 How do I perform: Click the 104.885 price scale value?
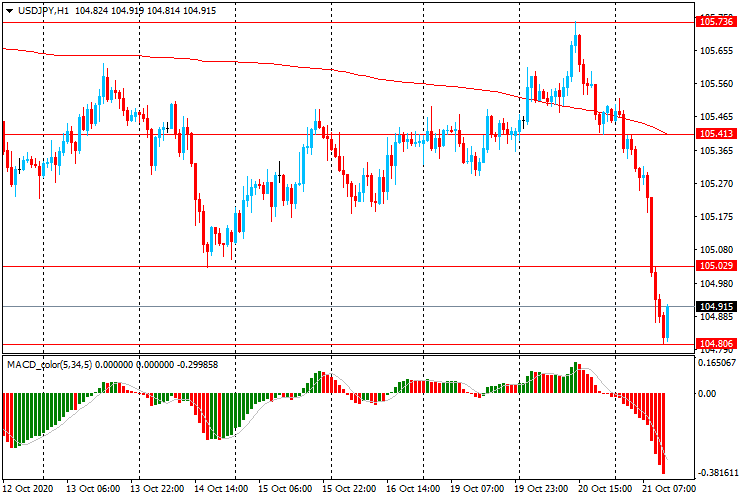tap(716, 317)
